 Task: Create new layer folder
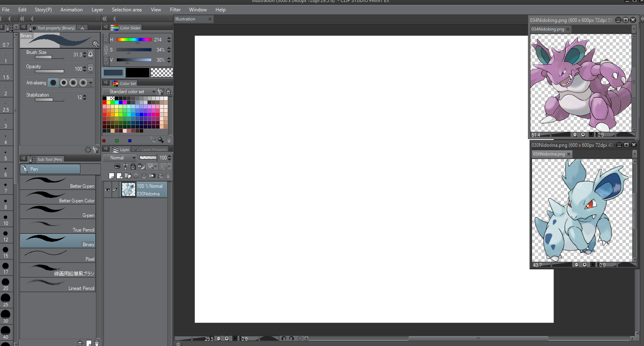point(128,176)
